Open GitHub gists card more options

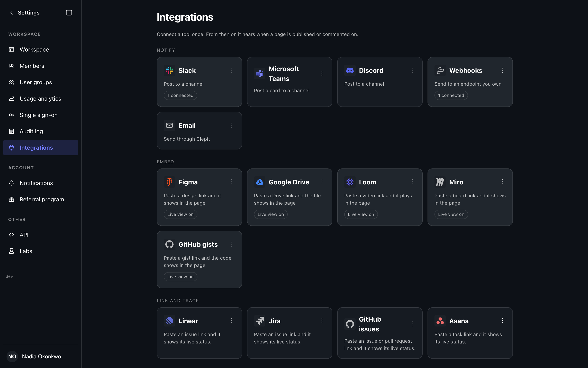point(232,244)
